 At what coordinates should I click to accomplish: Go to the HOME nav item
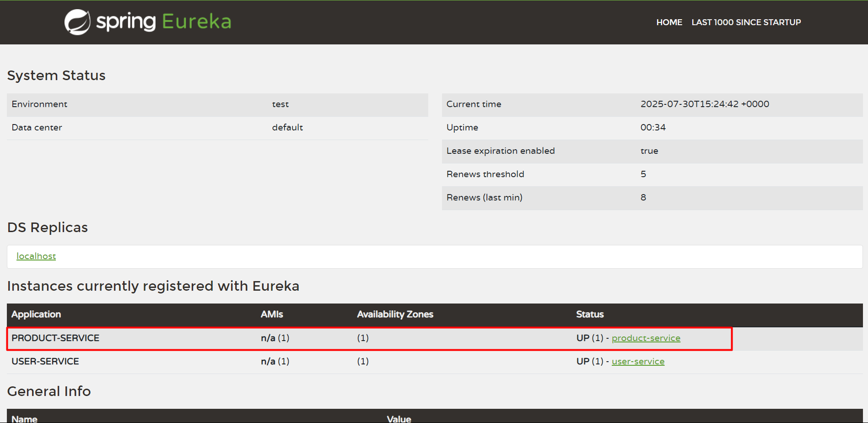(669, 22)
